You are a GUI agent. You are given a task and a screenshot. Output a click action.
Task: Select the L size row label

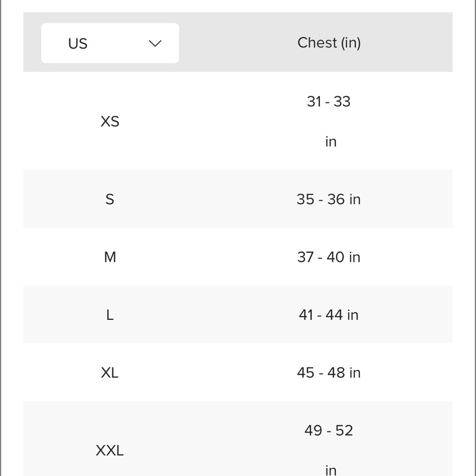pyautogui.click(x=110, y=315)
